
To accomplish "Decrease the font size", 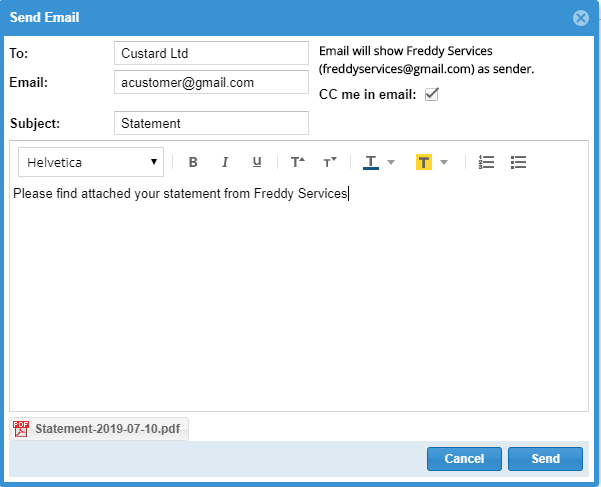I will [330, 162].
